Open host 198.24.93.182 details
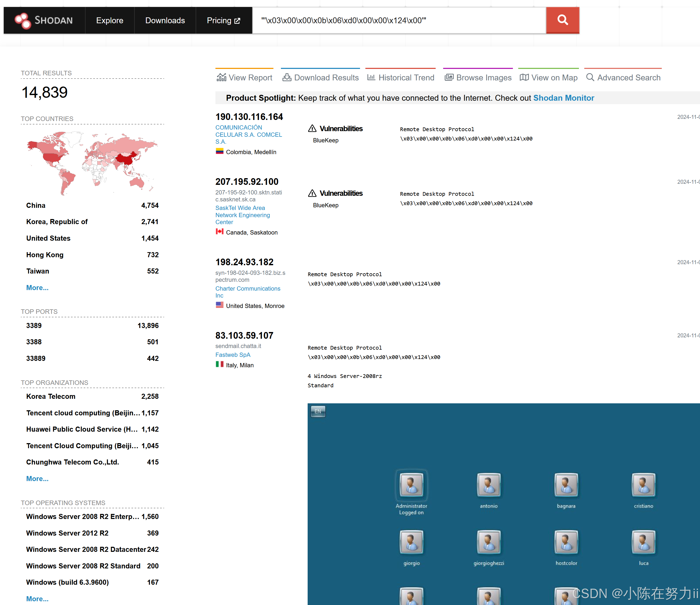 pos(245,262)
